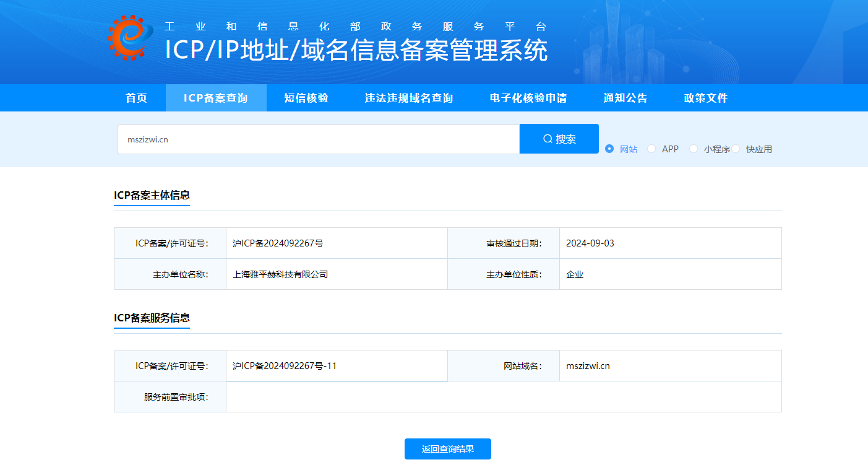Open the ICP备案查询 nav tab
Image resolution: width=868 pixels, height=470 pixels.
coord(216,98)
